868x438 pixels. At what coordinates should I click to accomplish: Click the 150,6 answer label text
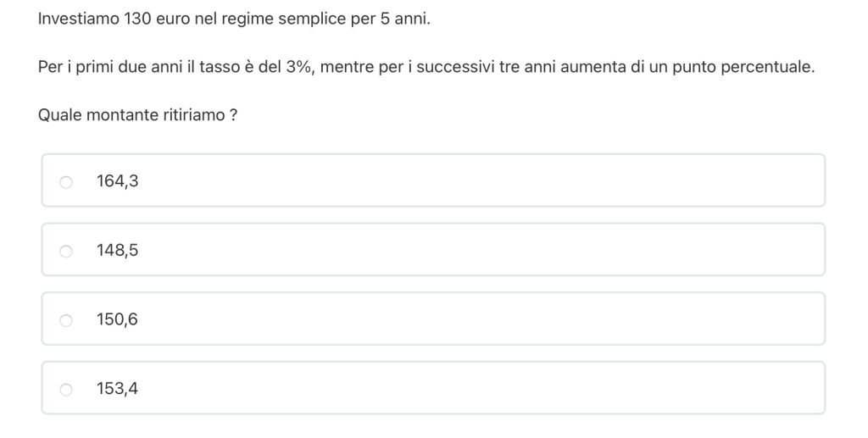pos(118,319)
